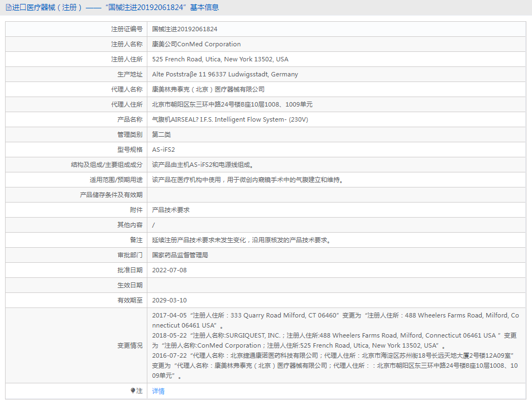Click the agent address 北京市朝阳区 cell
Image resolution: width=532 pixels, height=404 pixels.
click(x=232, y=104)
